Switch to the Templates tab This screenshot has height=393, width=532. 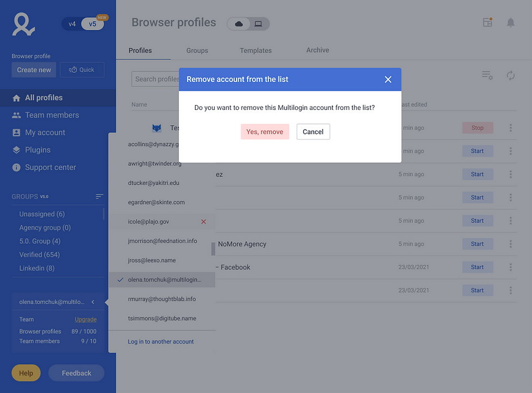click(255, 51)
